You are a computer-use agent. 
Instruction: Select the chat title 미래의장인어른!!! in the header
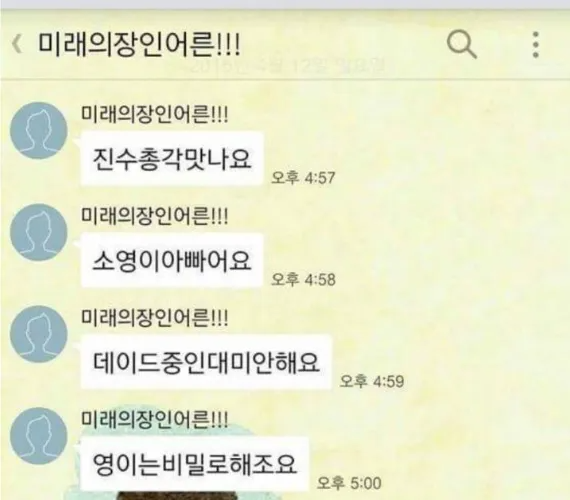[139, 44]
